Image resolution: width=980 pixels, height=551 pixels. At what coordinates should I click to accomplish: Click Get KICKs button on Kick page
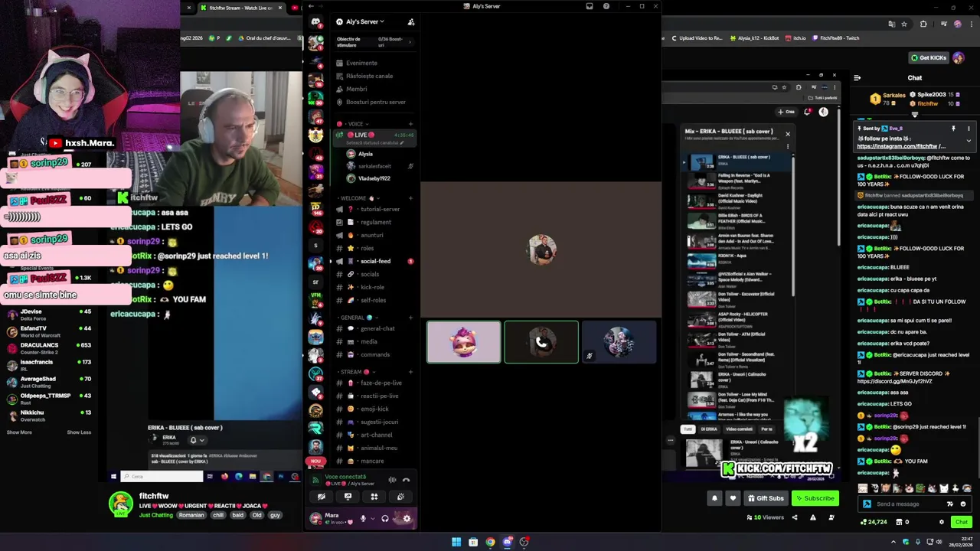tap(929, 57)
